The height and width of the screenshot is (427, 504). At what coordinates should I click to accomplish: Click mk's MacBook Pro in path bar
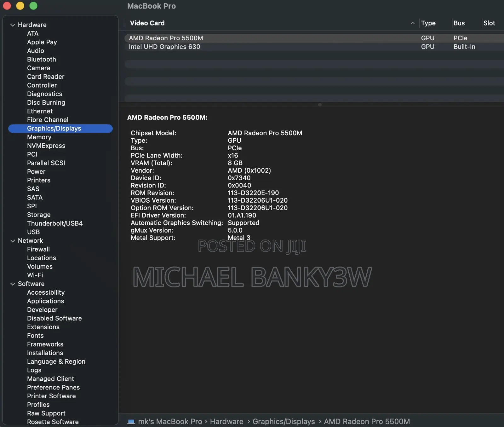coord(170,422)
